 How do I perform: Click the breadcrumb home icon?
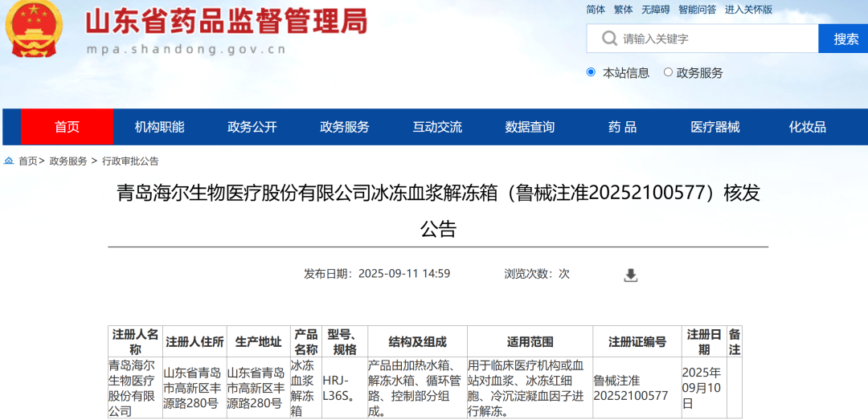tap(9, 161)
